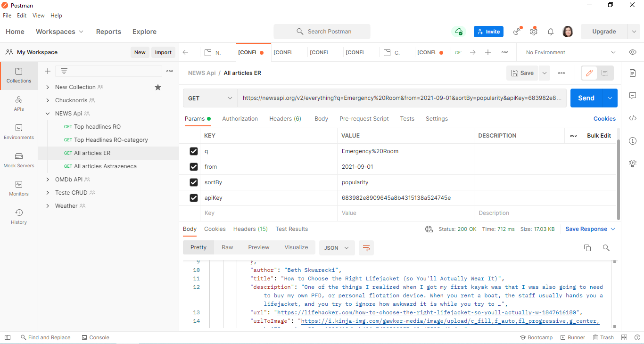This screenshot has width=644, height=344.
Task: Switch to the Authorization tab
Action: click(240, 119)
